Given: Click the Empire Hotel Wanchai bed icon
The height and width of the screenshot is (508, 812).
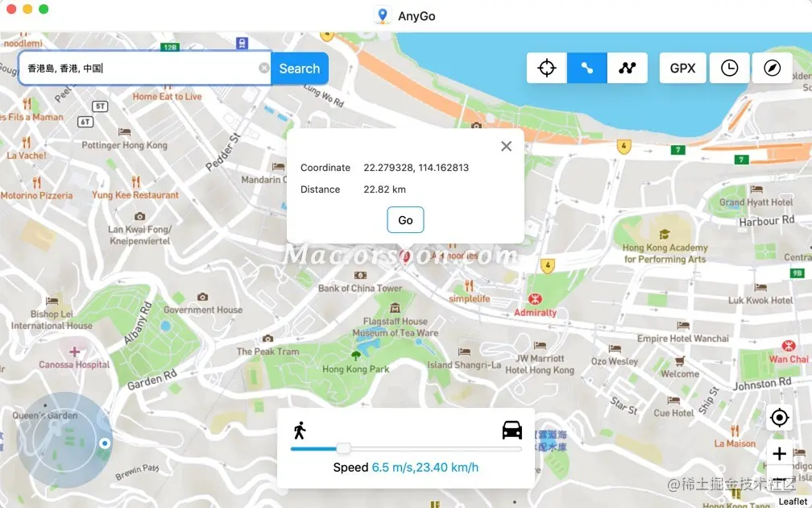Looking at the screenshot, I should pyautogui.click(x=683, y=326).
